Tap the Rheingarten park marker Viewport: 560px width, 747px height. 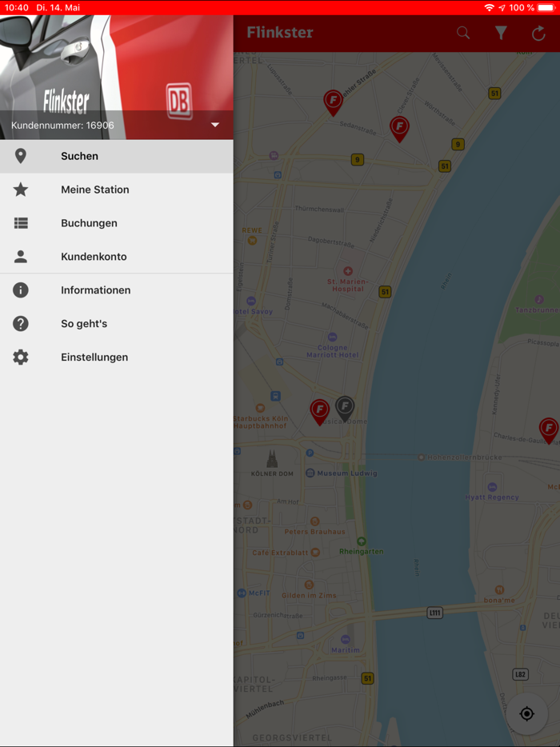pos(362,541)
